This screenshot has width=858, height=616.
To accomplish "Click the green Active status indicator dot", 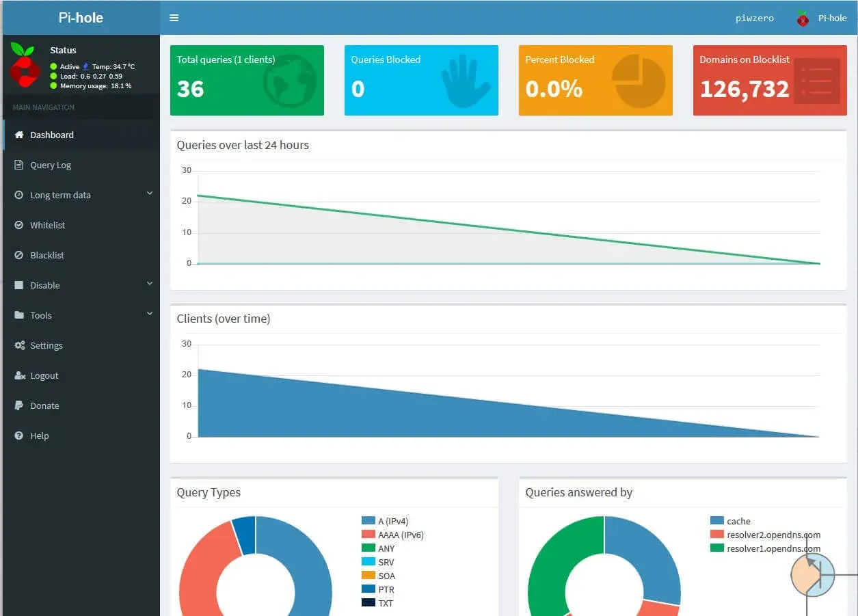I will (x=54, y=66).
